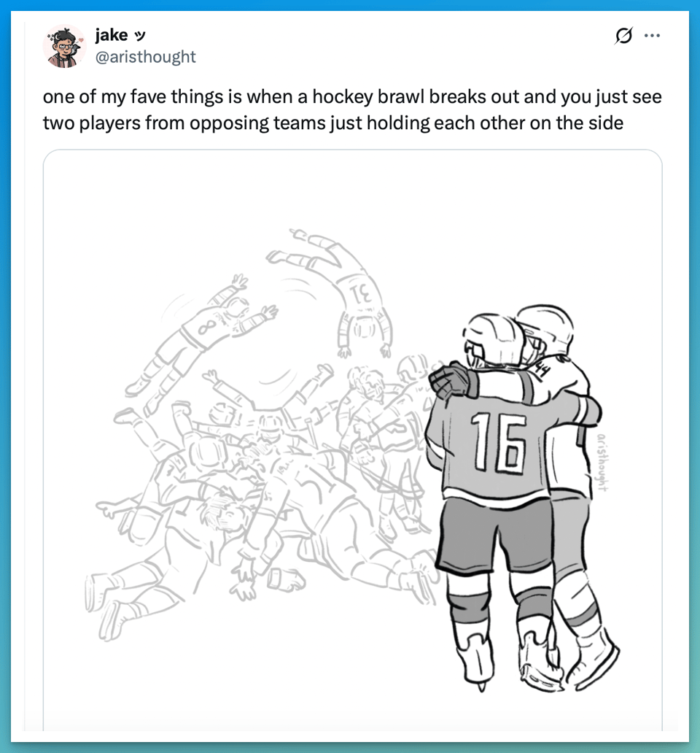Screen dimensions: 700x753
Task: Click the Grok slashed-circle icon
Action: click(623, 36)
